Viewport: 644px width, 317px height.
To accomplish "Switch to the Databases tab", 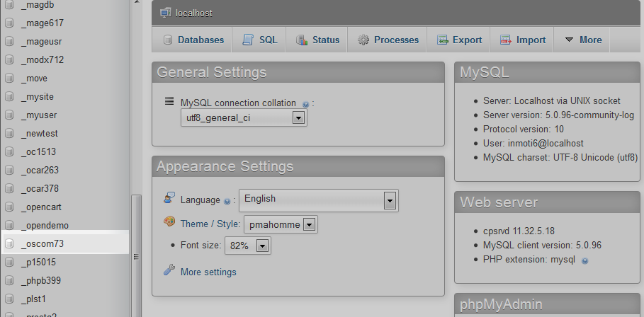I will [193, 40].
